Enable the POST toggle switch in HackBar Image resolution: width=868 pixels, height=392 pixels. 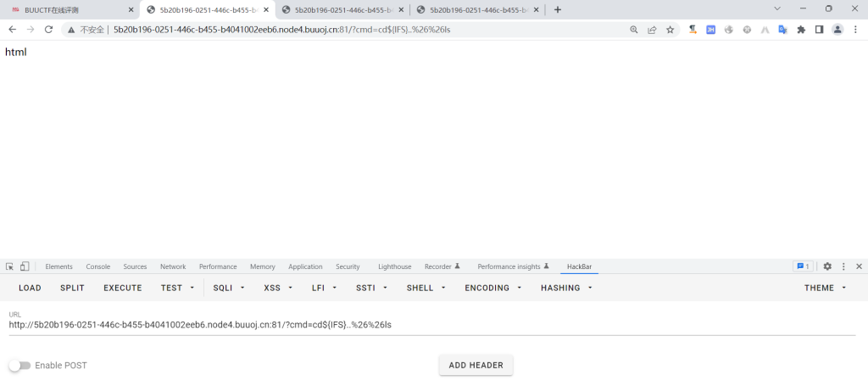tap(19, 366)
